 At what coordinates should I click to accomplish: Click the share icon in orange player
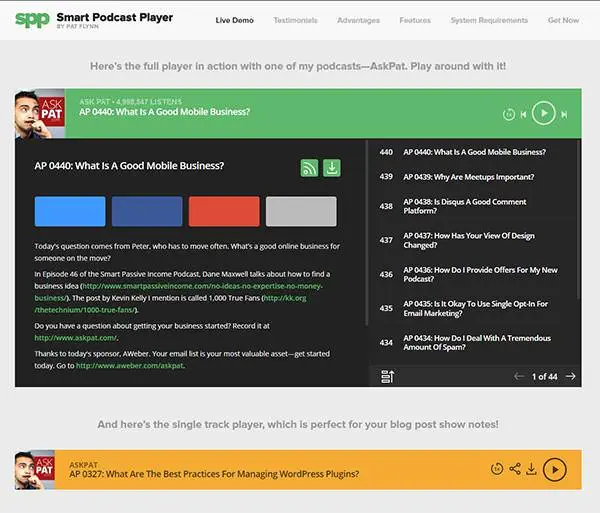pos(515,469)
